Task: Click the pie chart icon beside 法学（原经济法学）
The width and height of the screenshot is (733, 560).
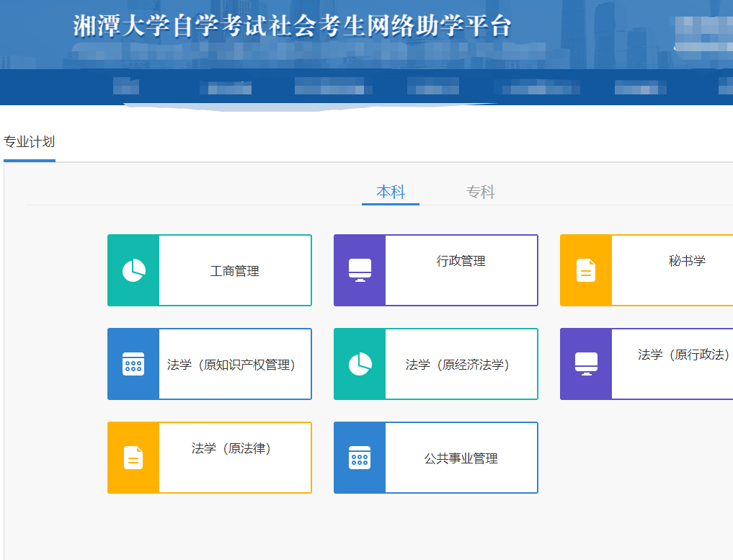Action: (360, 364)
